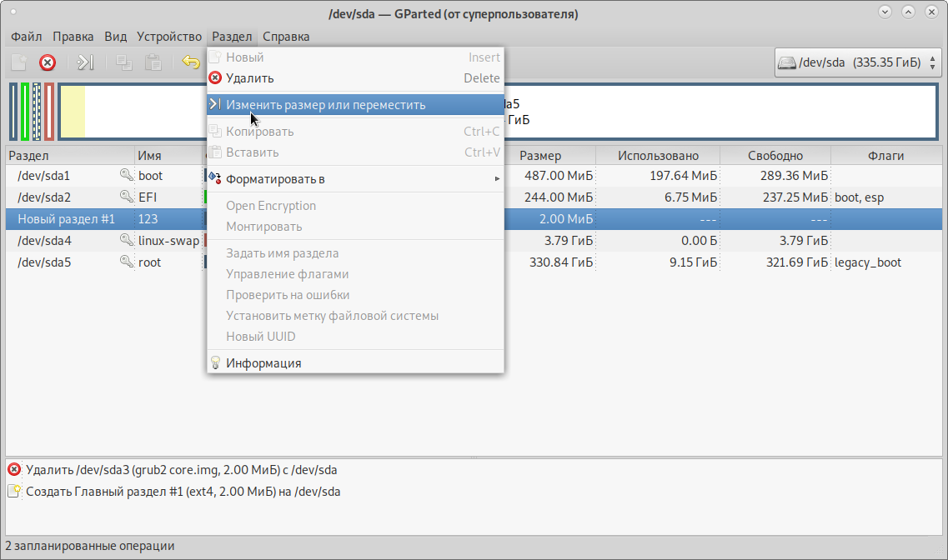The height and width of the screenshot is (560, 948).
Task: Click the key icon in the /dev/sda1 row
Action: point(127,175)
